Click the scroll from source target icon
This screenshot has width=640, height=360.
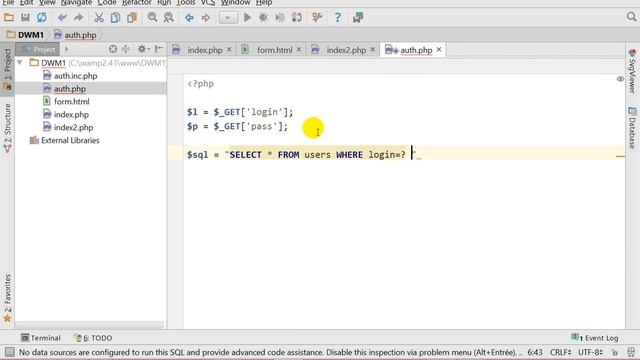[x=113, y=49]
